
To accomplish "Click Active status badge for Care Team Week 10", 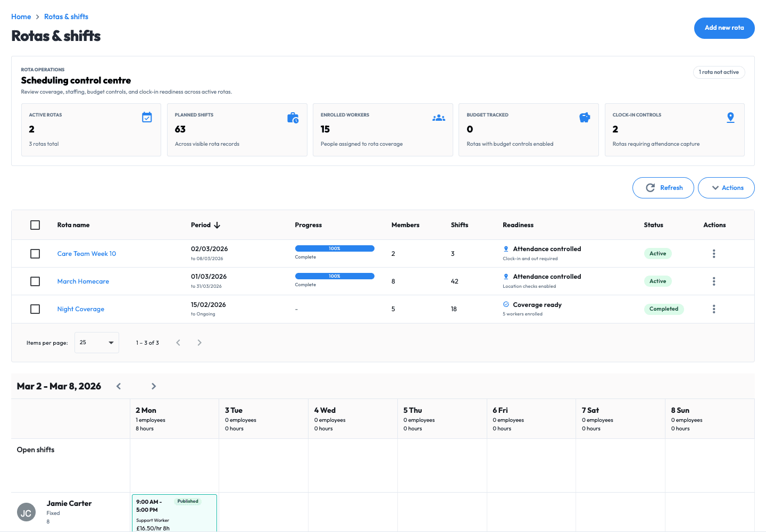I will pyautogui.click(x=657, y=254).
